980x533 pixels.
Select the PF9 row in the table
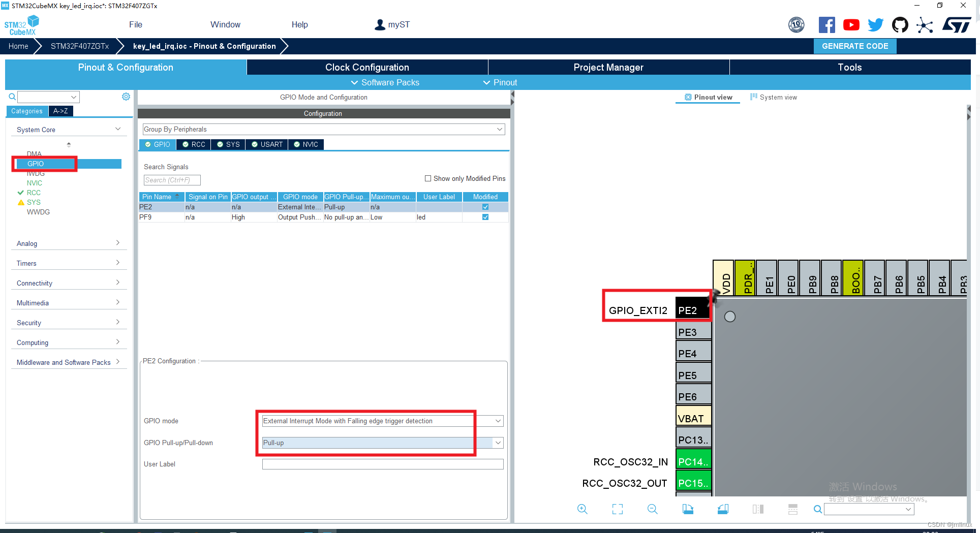tap(323, 217)
